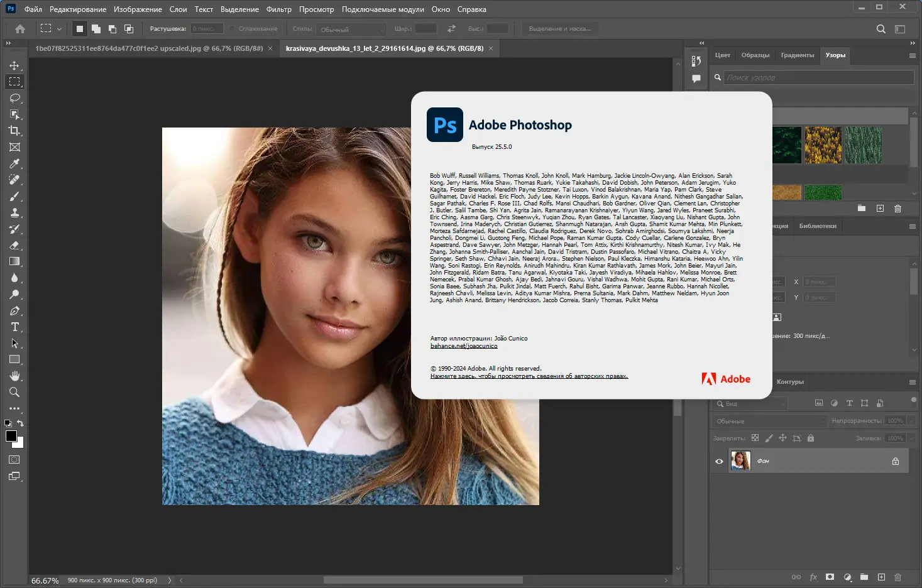Create a new pattern in Узоры panel
This screenshot has width=922, height=588.
[x=880, y=208]
